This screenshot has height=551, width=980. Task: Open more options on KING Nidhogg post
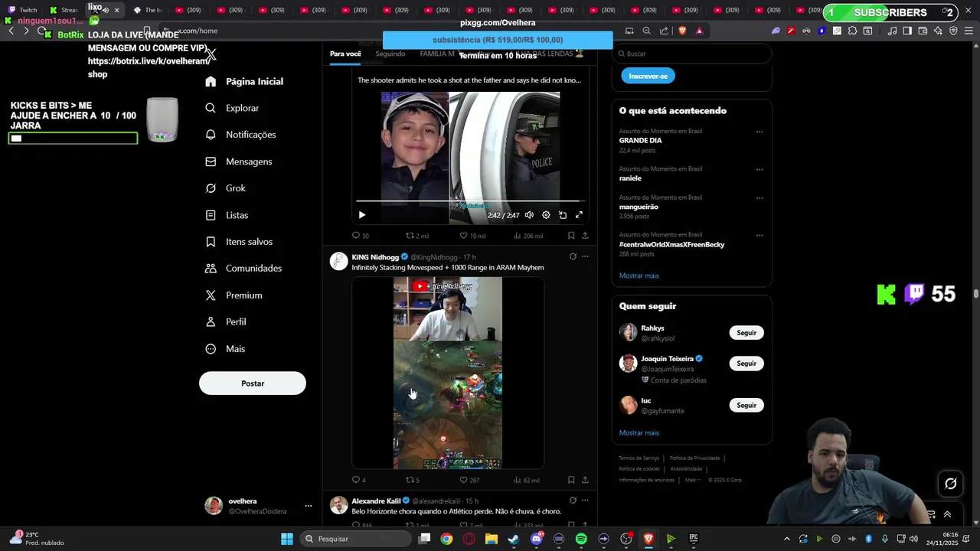[x=585, y=256]
